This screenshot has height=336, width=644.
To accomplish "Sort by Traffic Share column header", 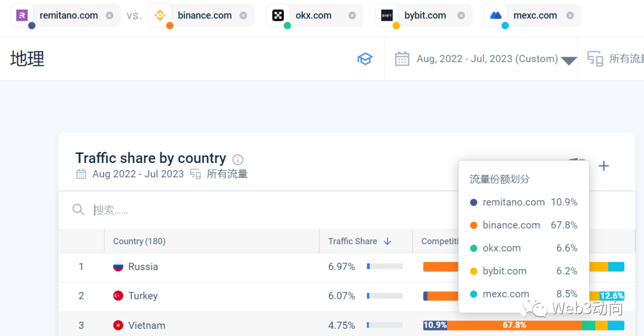I will (x=352, y=242).
